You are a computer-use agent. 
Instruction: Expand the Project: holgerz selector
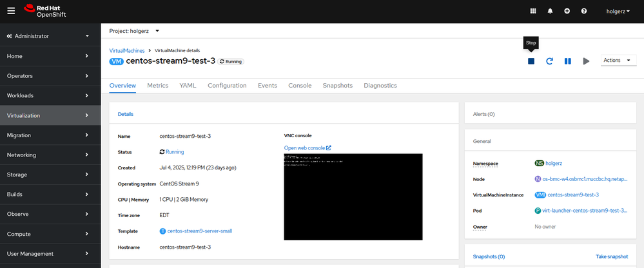click(x=134, y=30)
